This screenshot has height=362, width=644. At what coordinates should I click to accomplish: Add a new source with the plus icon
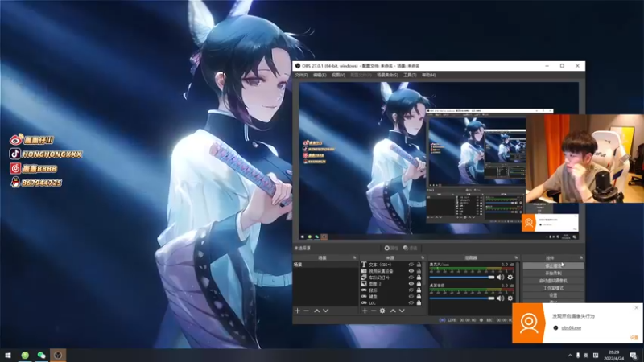pos(365,311)
